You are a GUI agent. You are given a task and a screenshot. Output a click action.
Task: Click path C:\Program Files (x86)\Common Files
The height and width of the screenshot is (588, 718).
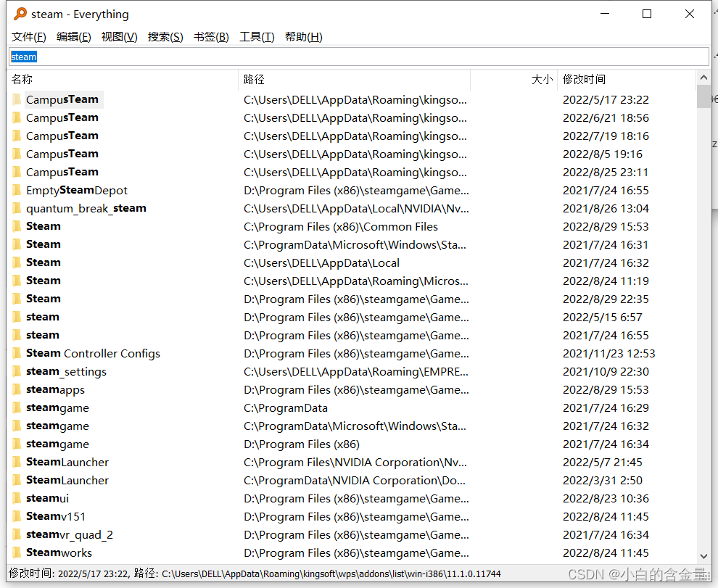pos(341,227)
